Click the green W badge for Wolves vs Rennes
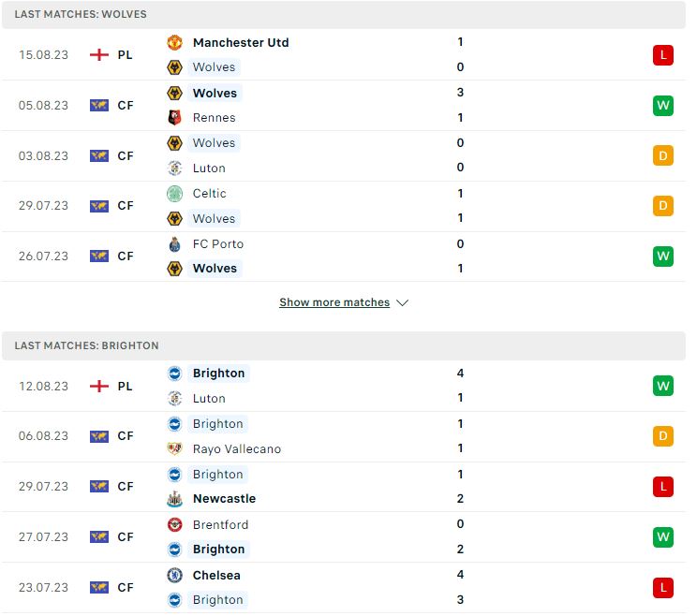This screenshot has height=616, width=697. tap(663, 106)
